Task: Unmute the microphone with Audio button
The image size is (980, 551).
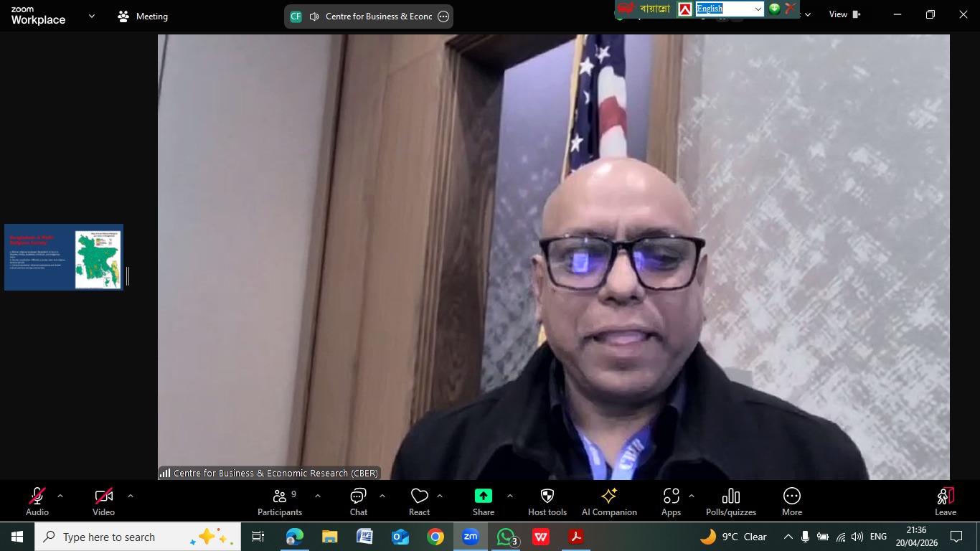Action: tap(37, 501)
